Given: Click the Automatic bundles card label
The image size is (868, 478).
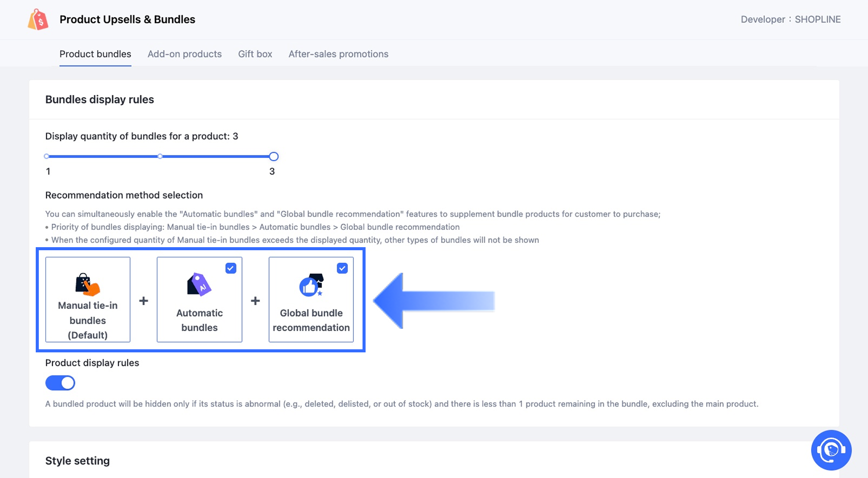Looking at the screenshot, I should tap(199, 320).
